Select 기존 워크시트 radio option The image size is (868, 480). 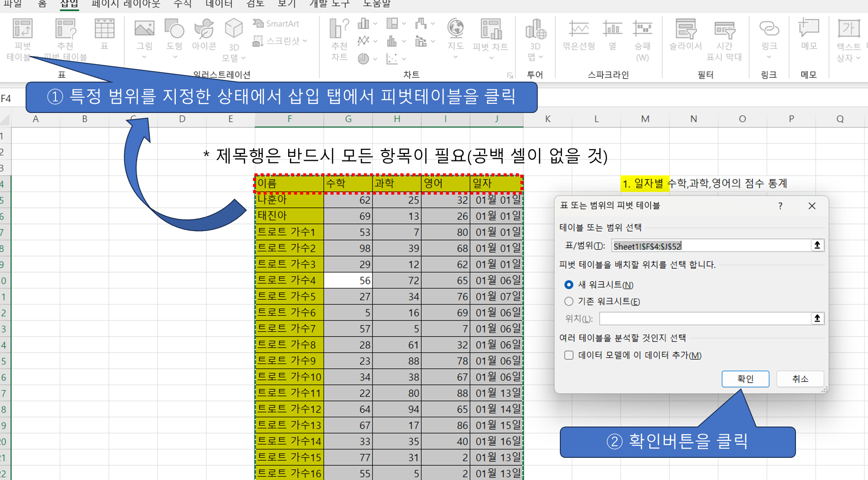tap(569, 301)
